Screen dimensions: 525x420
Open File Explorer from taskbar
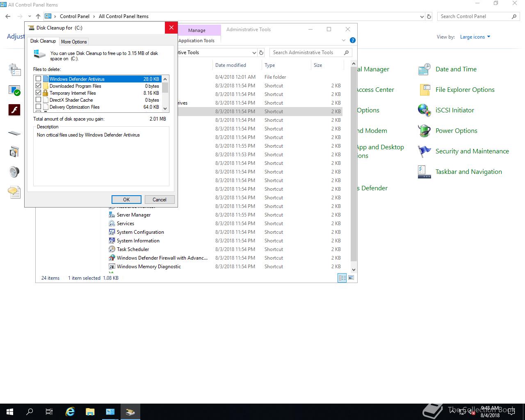[x=90, y=412]
